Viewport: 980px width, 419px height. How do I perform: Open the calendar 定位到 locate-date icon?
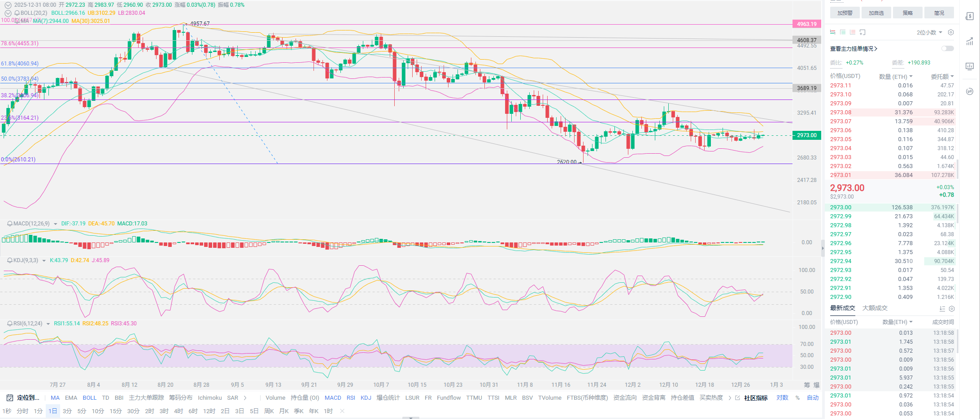[x=9, y=398]
